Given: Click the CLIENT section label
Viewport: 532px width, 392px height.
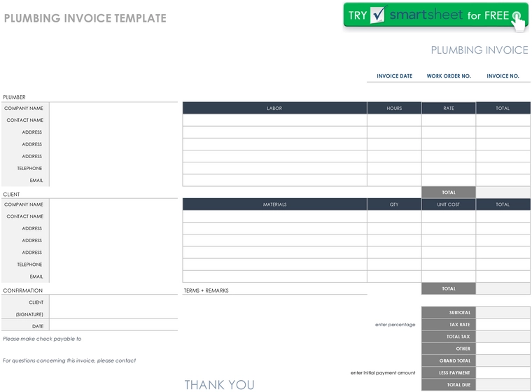Looking at the screenshot, I should [x=11, y=194].
